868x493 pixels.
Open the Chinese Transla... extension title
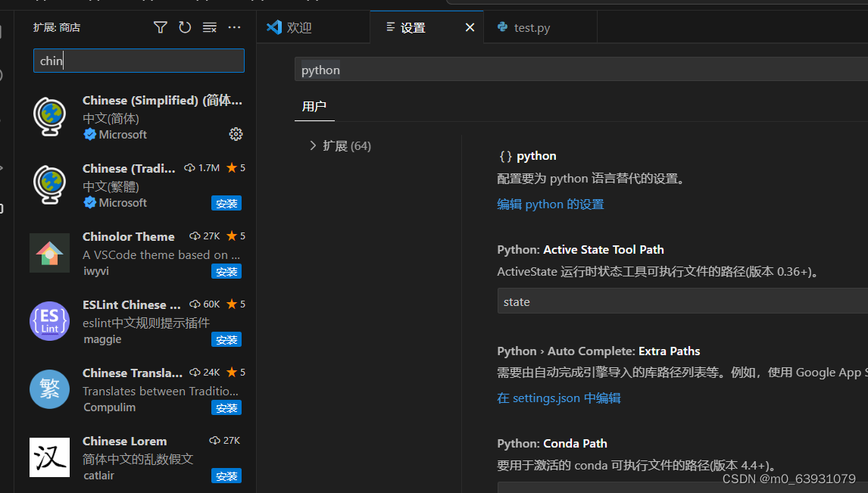click(133, 373)
